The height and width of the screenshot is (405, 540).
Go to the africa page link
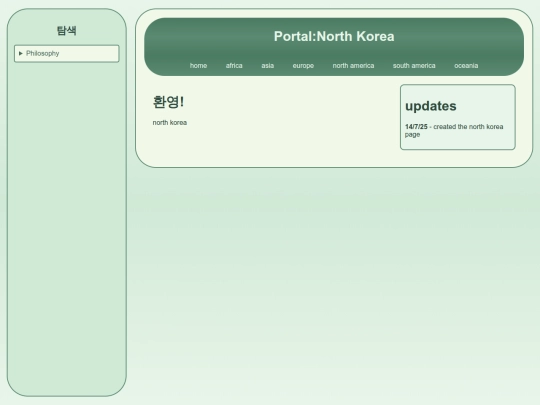234,65
